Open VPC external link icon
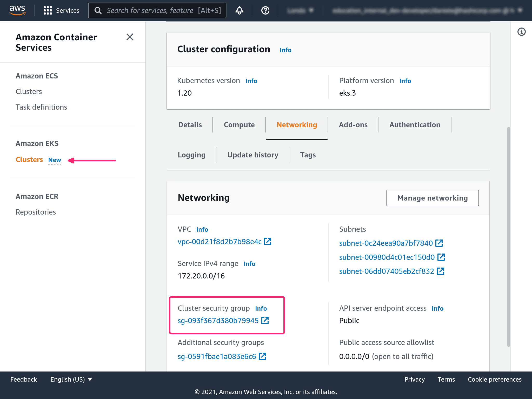Screen dimensions: 532x399 (x=268, y=242)
